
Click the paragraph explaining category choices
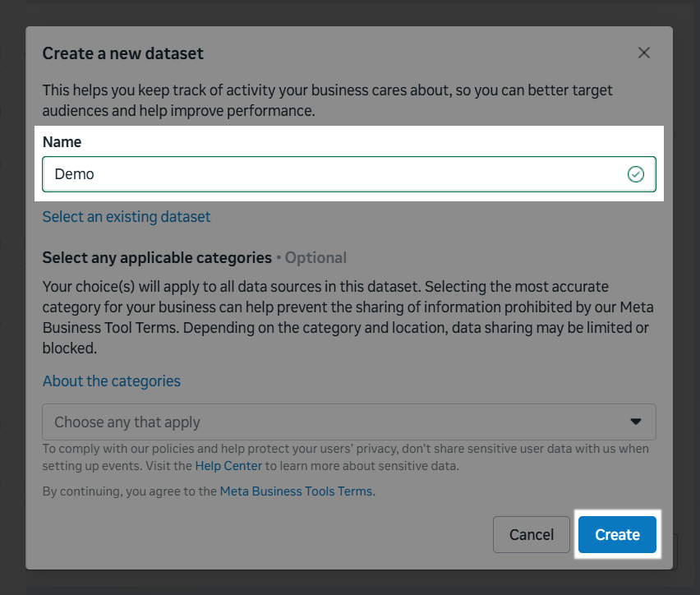click(345, 317)
